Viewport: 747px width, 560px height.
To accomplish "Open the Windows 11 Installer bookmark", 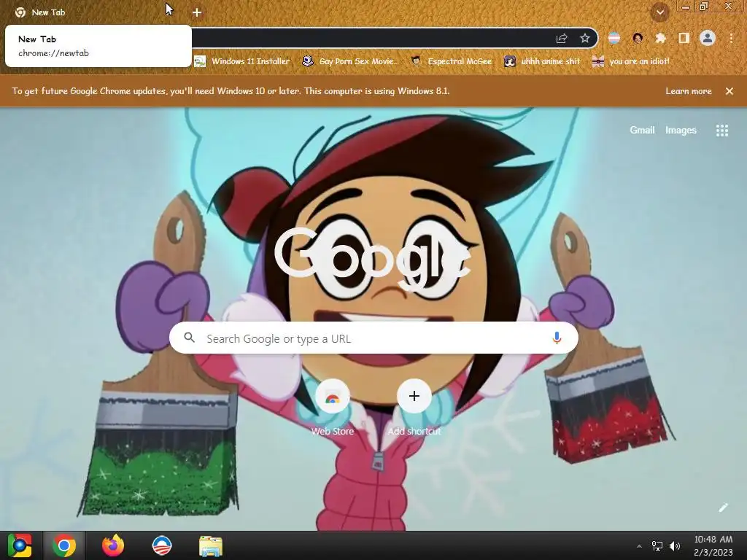I will [242, 61].
